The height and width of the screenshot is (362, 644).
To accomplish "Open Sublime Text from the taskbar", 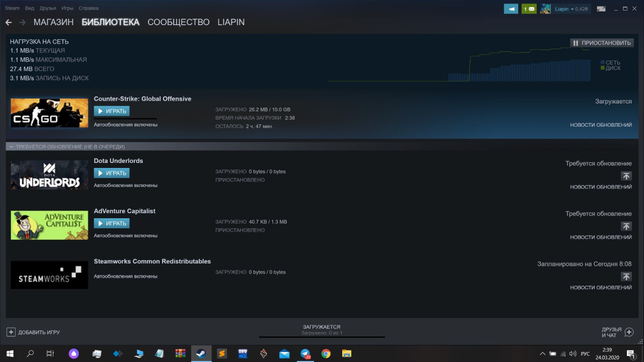I will point(221,354).
